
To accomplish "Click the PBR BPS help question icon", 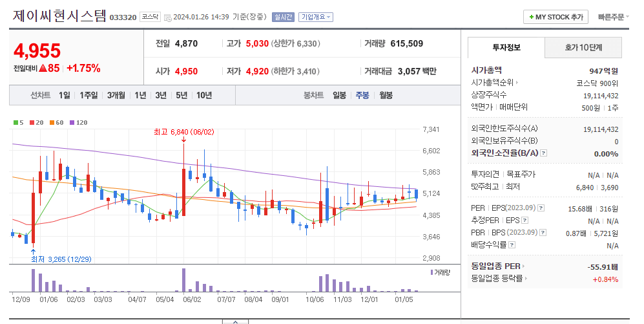I will [543, 233].
